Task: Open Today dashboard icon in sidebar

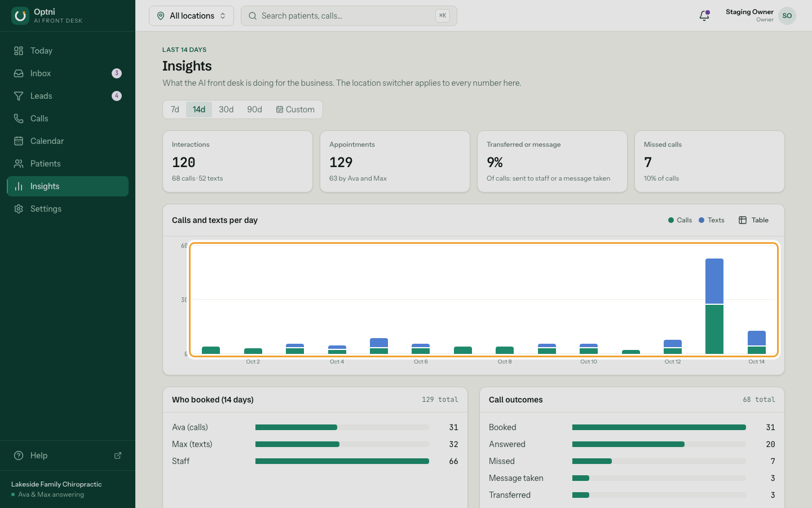Action: coord(19,51)
